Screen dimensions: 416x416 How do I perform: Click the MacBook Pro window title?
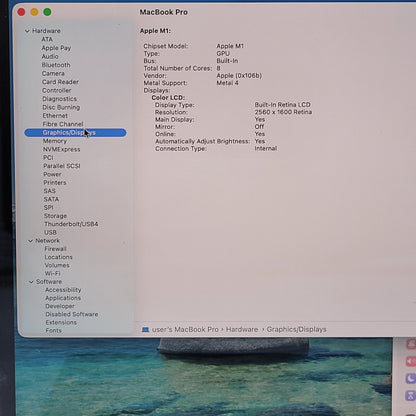pyautogui.click(x=164, y=12)
